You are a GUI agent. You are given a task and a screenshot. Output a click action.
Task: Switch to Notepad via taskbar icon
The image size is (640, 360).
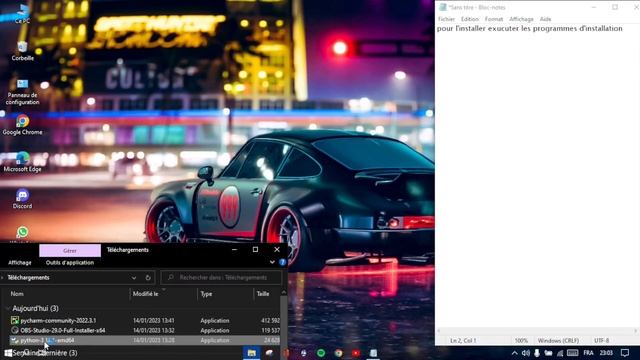coord(373,353)
